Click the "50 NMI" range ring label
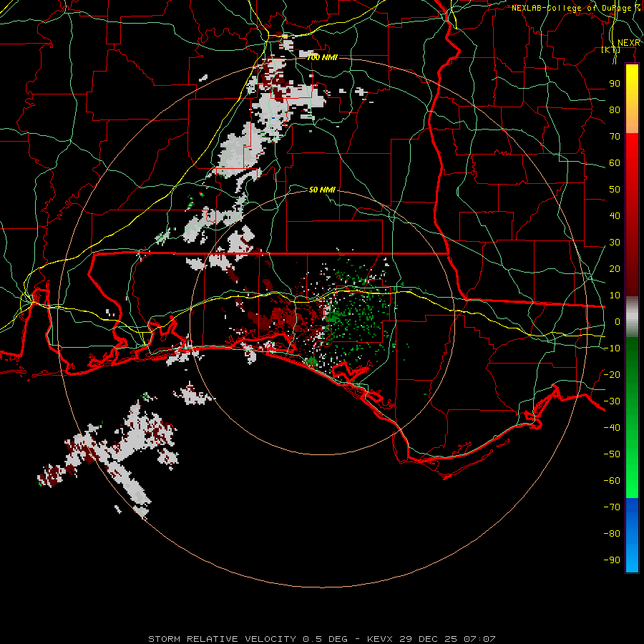Viewport: 644px width, 644px height. [x=322, y=190]
